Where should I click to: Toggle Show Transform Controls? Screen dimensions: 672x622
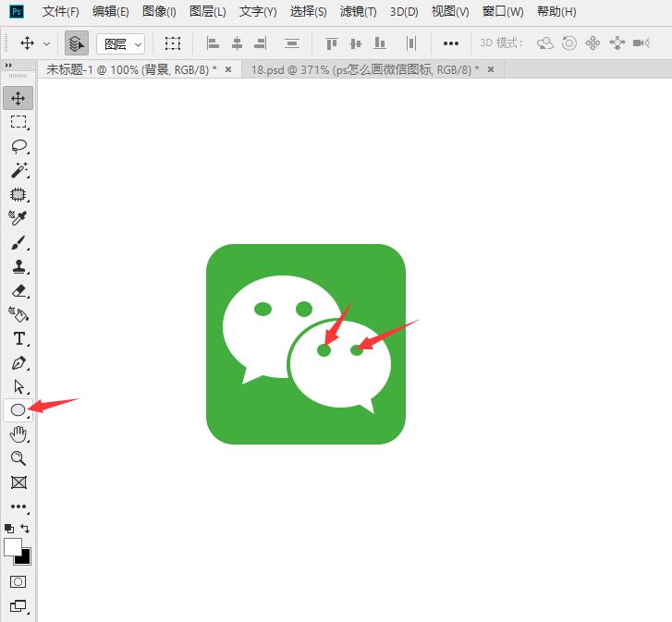(173, 43)
